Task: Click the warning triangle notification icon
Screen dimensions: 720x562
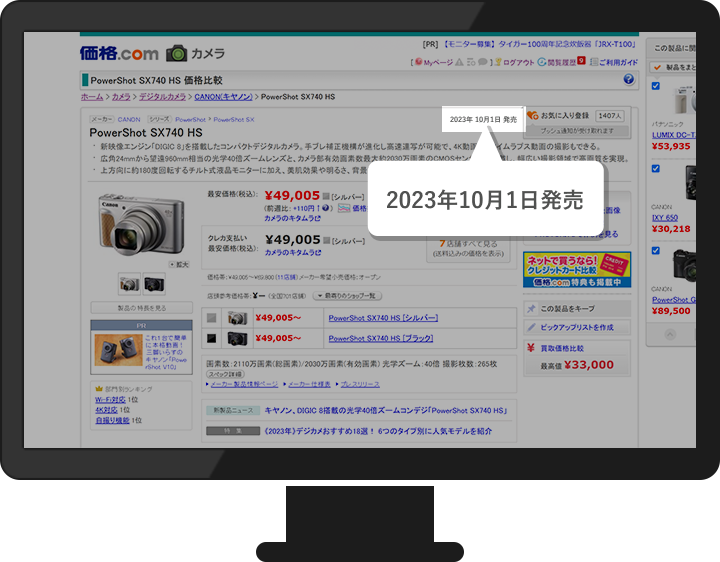Action: click(459, 62)
